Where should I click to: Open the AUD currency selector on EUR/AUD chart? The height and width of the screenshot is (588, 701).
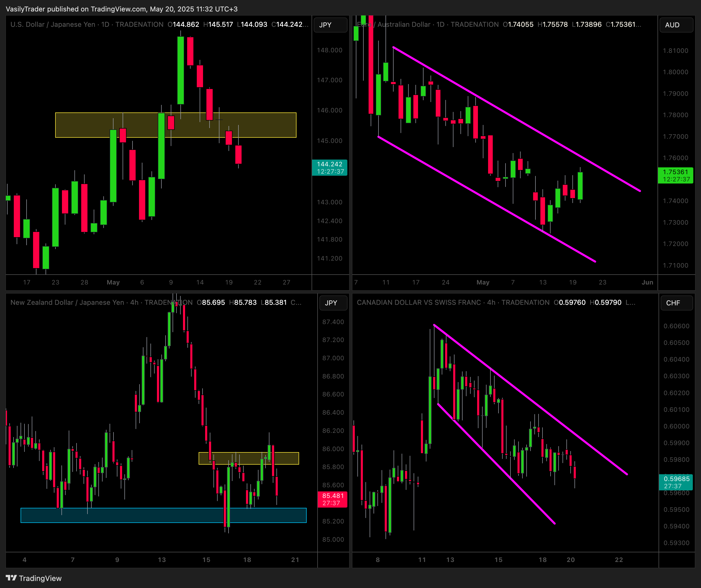click(676, 25)
